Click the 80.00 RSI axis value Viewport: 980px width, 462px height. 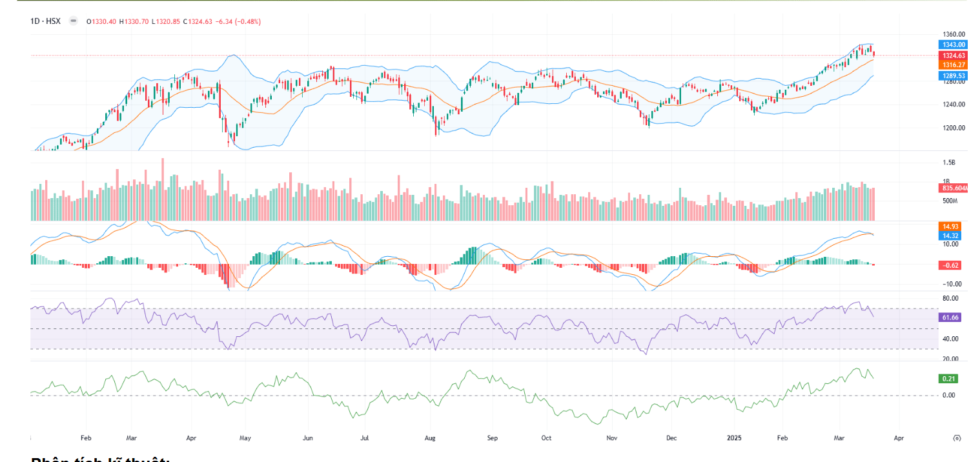[950, 299]
